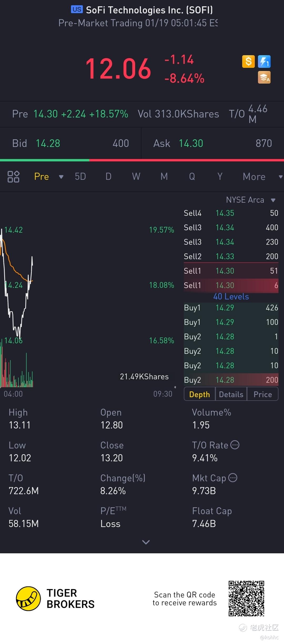This screenshot has height=644, width=284.
Task: Tap the info icon next to T/O Rate
Action: (x=235, y=445)
